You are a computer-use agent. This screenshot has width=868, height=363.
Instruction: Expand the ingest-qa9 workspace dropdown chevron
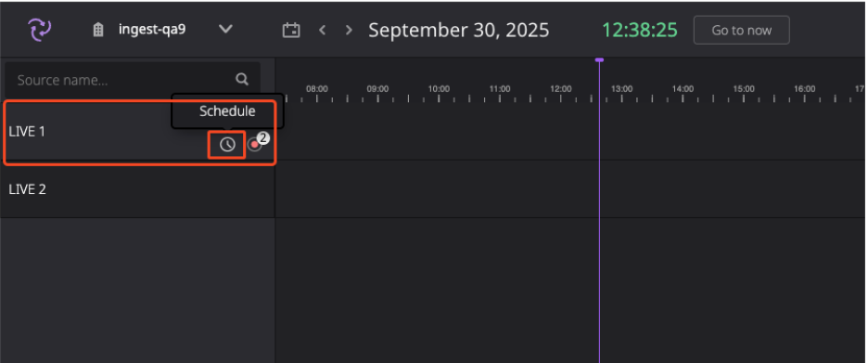point(225,30)
